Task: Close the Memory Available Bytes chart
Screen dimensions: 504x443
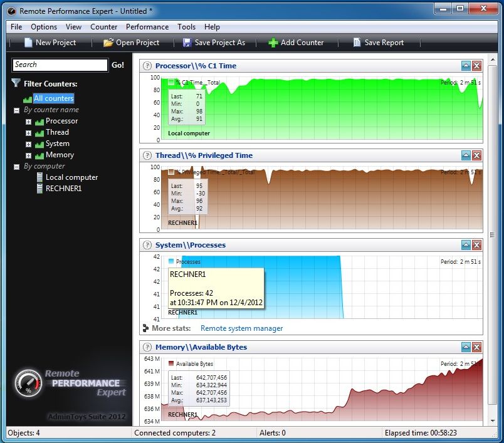Action: (x=476, y=347)
